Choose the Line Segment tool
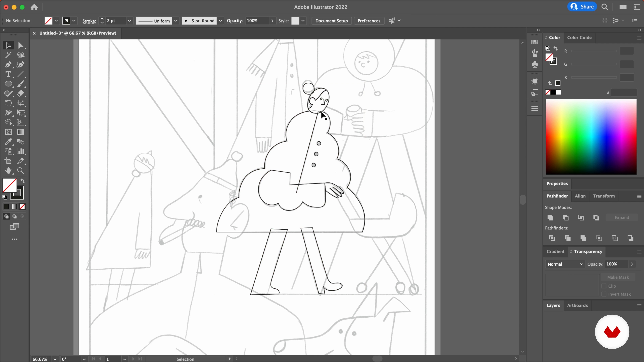Viewport: 644px width, 362px height. [20, 74]
